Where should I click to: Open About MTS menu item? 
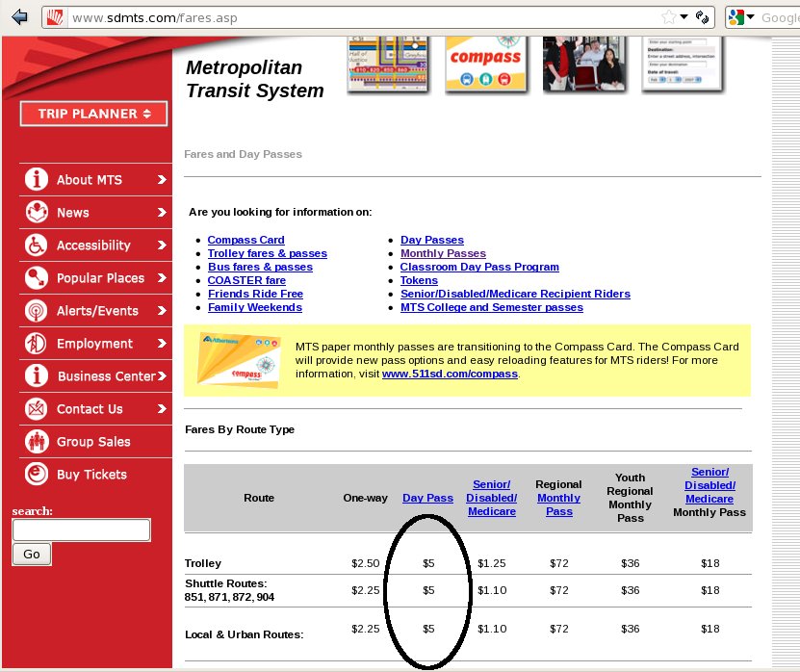pyautogui.click(x=90, y=180)
